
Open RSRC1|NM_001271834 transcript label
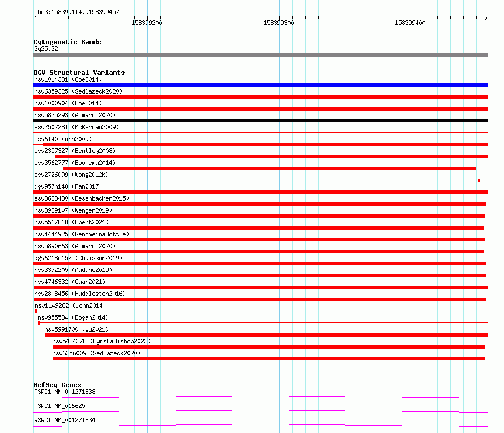tap(65, 420)
